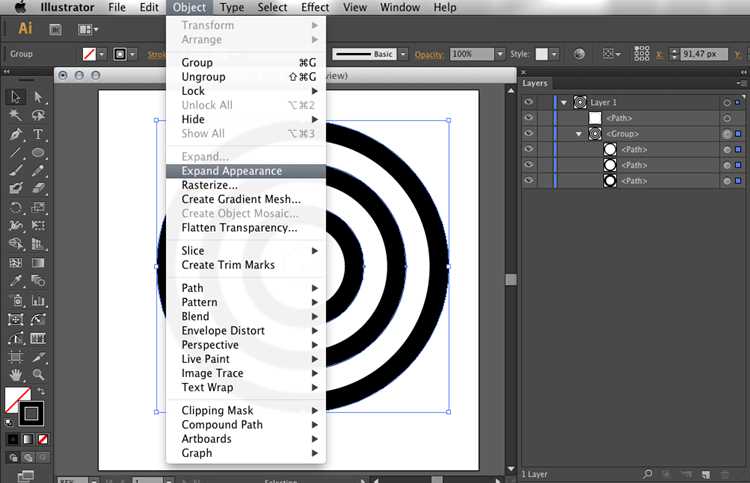This screenshot has height=483, width=750.
Task: Select the Scale tool
Action: pos(38,207)
